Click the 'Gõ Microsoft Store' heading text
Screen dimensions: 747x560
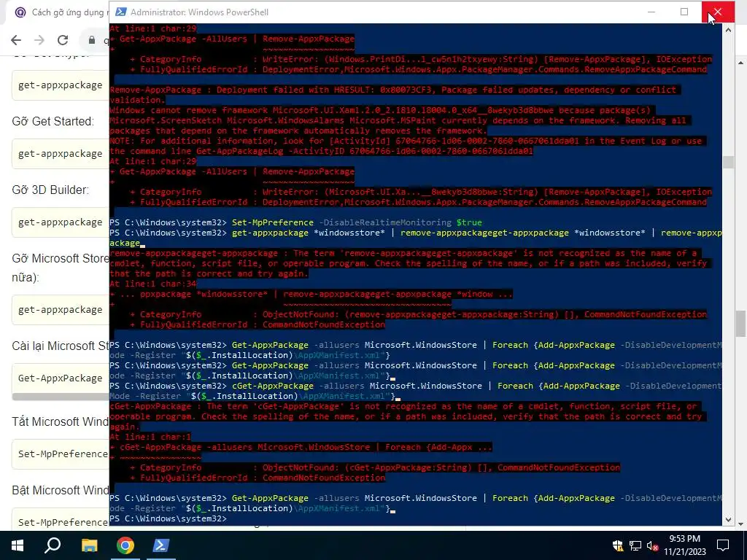click(x=61, y=259)
